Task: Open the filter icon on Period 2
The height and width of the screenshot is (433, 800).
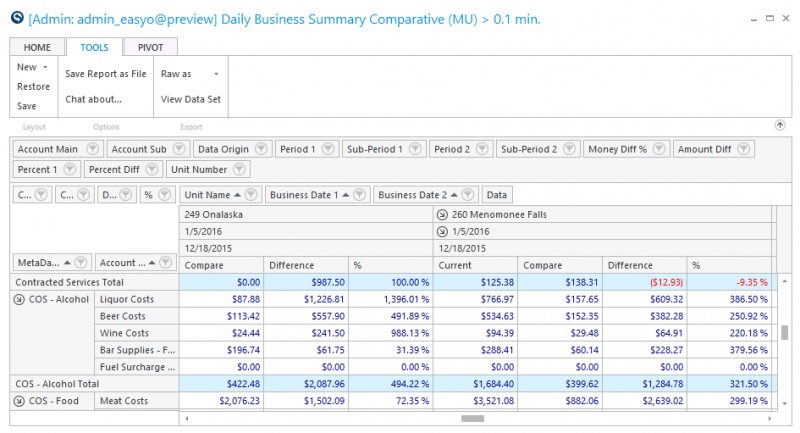Action: (482, 149)
